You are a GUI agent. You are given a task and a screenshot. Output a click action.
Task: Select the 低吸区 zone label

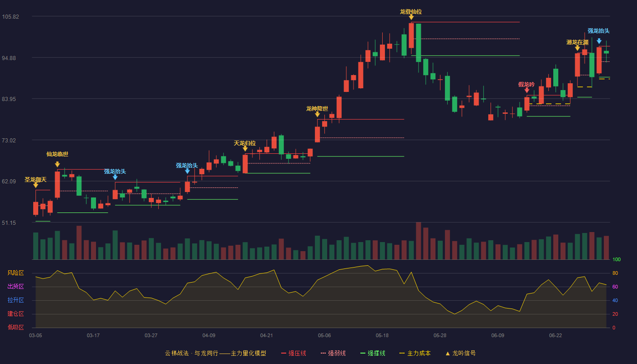(16, 327)
